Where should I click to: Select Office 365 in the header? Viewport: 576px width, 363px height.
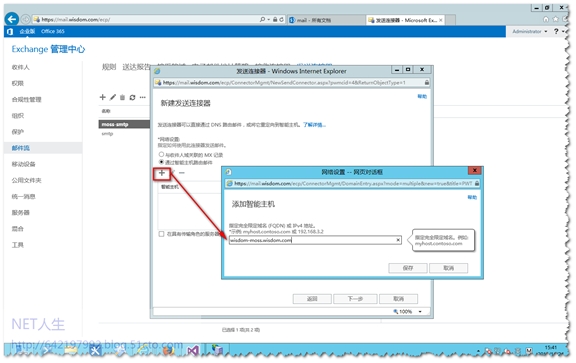(x=53, y=32)
